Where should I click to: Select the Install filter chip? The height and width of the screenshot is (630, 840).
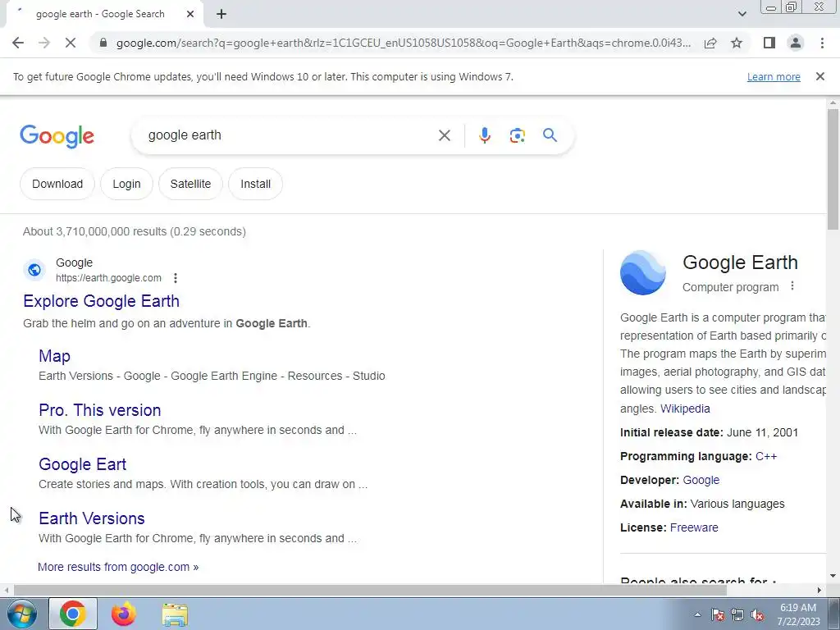(255, 184)
